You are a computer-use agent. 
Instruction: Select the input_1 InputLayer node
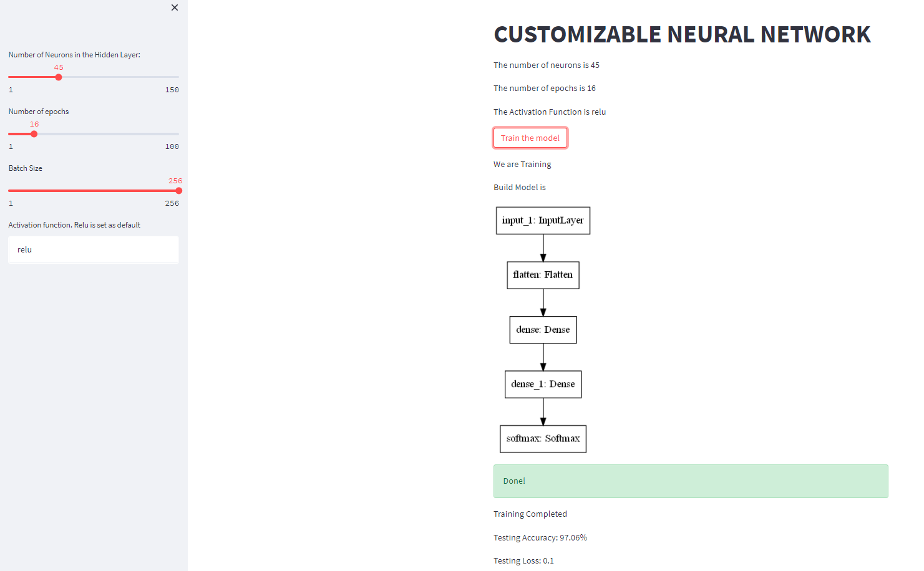coord(542,220)
